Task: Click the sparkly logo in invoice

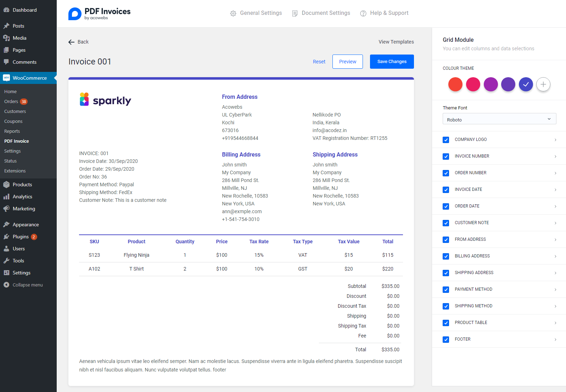Action: (105, 100)
